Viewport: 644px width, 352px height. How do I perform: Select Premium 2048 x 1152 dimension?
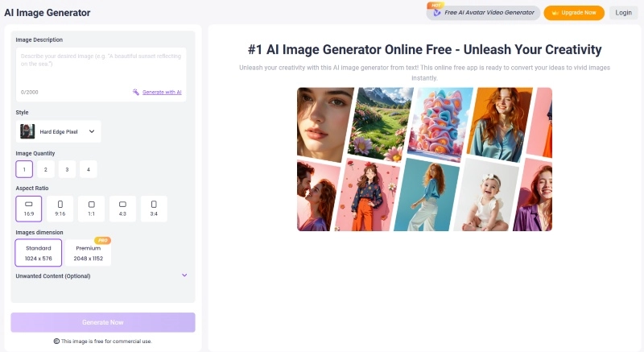(x=89, y=253)
